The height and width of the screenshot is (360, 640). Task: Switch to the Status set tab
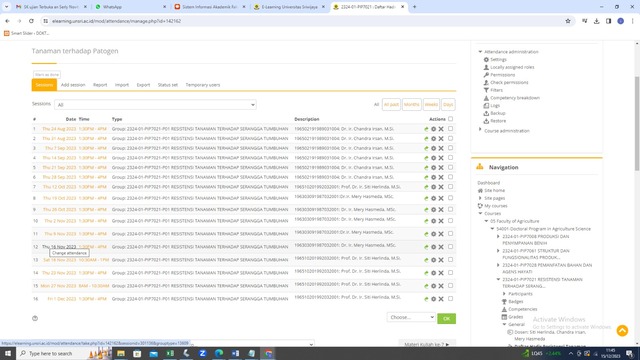point(168,85)
